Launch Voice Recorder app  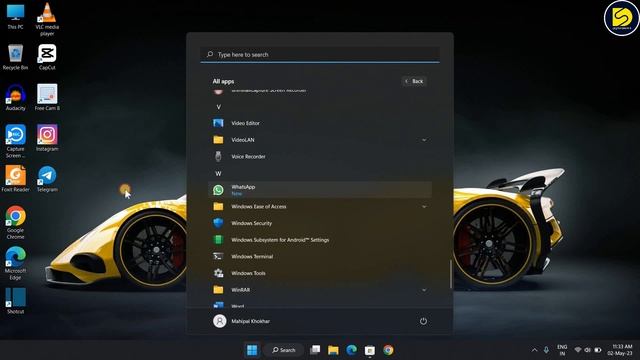pyautogui.click(x=320, y=156)
